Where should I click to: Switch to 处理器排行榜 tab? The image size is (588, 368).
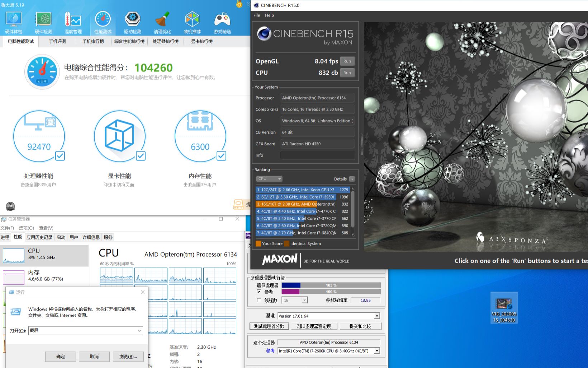(166, 42)
